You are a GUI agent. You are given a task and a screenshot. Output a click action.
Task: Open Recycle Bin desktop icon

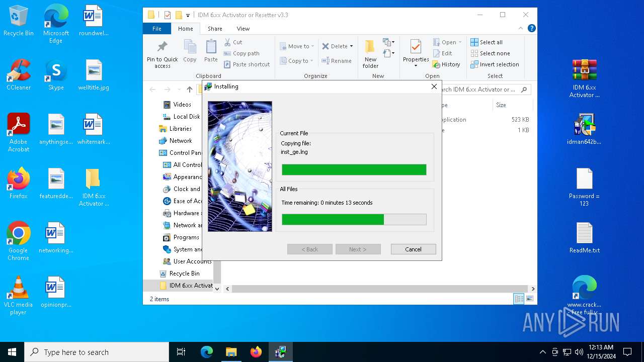point(19,21)
